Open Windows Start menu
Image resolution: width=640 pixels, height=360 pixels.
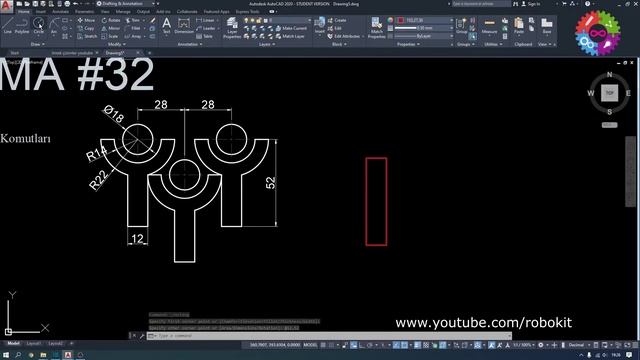coord(6,355)
